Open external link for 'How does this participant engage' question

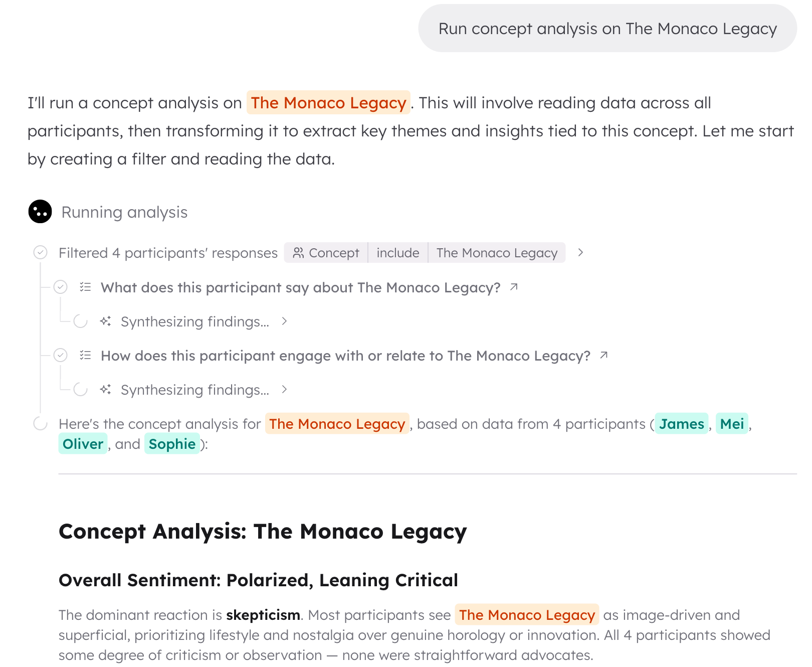(x=604, y=355)
